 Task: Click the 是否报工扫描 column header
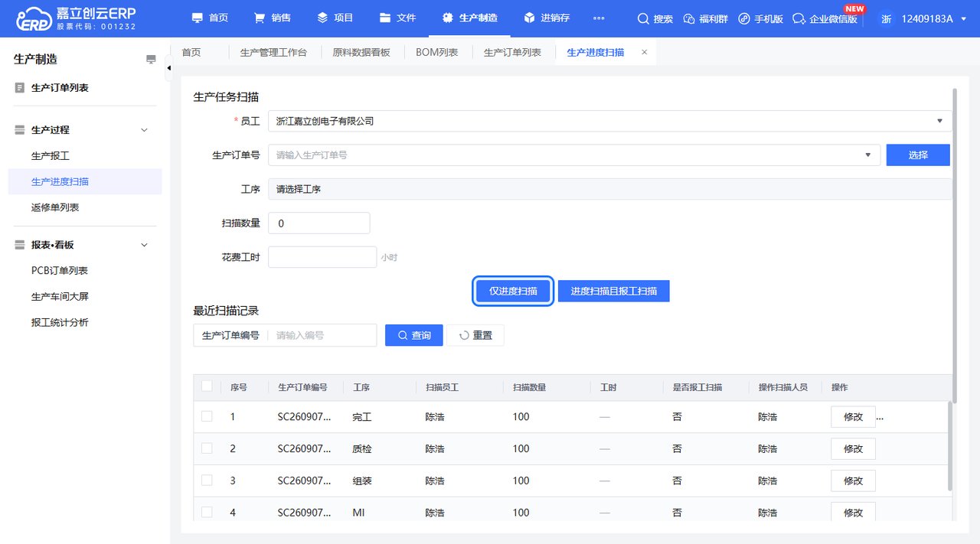[697, 388]
